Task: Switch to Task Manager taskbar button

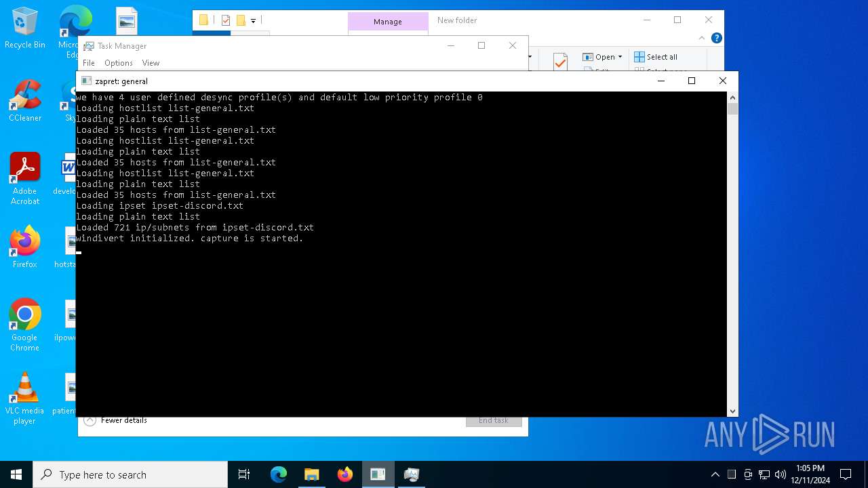Action: (x=411, y=474)
